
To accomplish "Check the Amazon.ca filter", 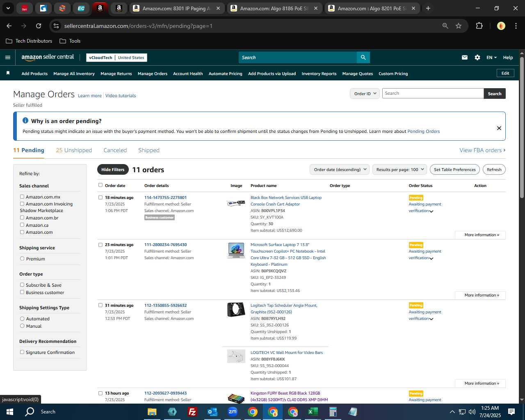I will click(22, 225).
